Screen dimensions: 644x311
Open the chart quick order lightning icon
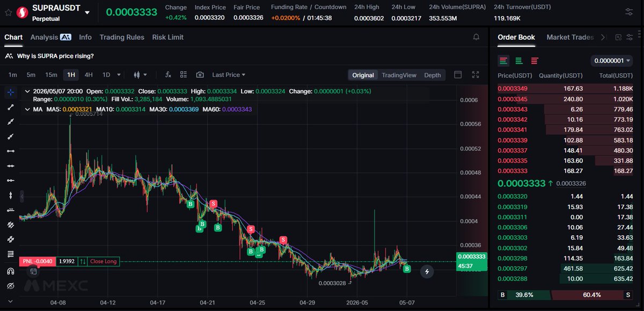pos(427,271)
